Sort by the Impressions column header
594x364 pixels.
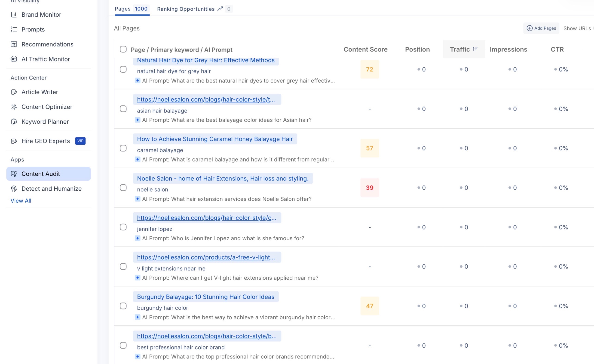click(508, 49)
